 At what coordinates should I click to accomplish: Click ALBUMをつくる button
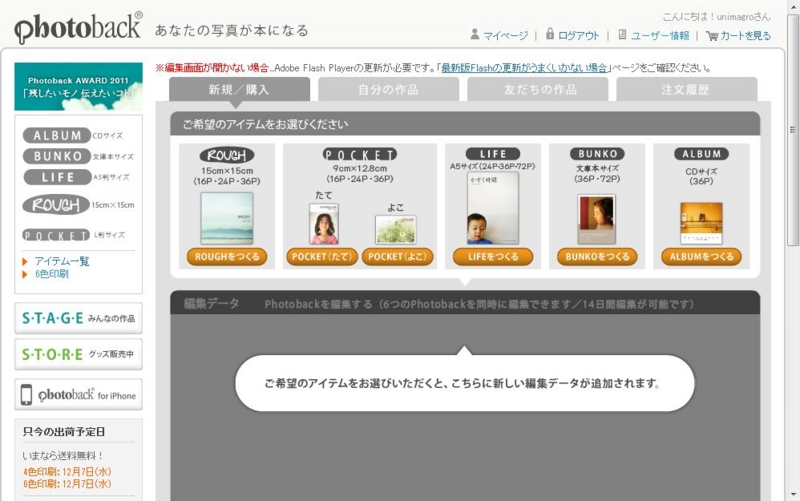(x=702, y=257)
